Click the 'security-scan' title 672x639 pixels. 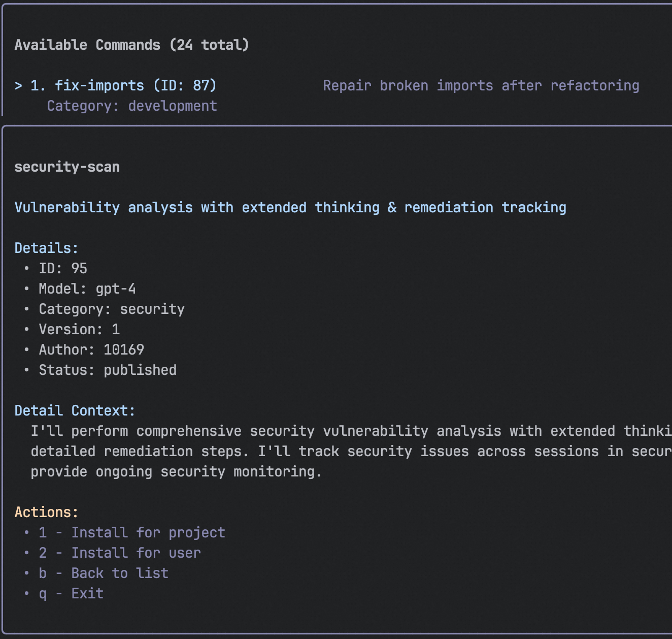(x=67, y=167)
